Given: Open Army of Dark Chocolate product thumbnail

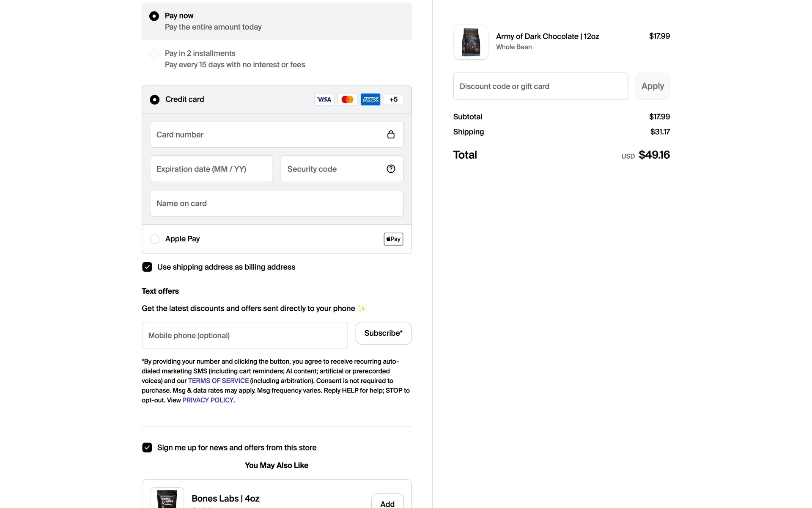Looking at the screenshot, I should tap(471, 42).
